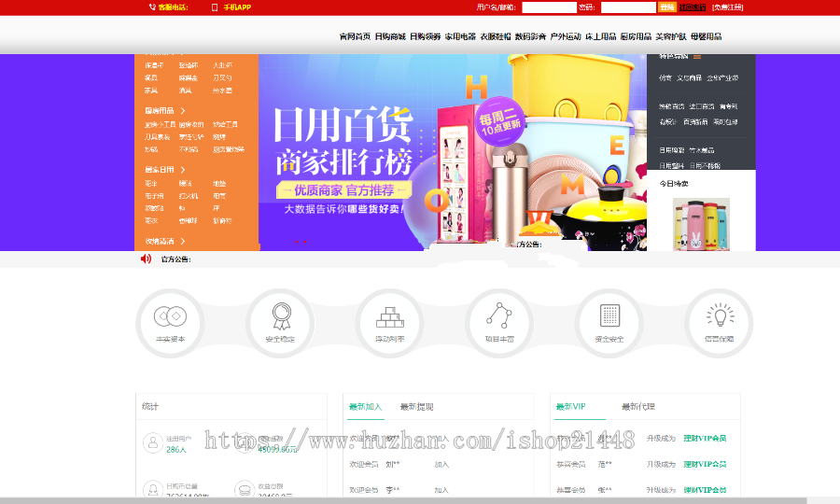Go to 日购领券 navigation item
This screenshot has height=504, width=840.
(426, 36)
